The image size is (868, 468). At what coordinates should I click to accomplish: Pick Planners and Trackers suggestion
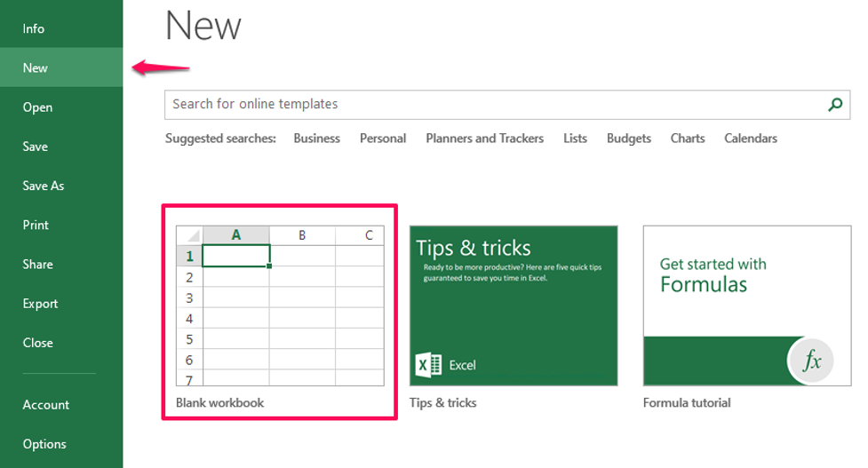pyautogui.click(x=484, y=139)
